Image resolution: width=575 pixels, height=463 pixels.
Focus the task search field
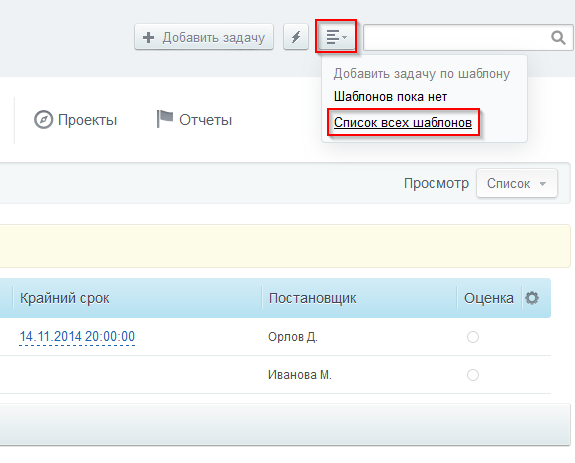[x=468, y=37]
